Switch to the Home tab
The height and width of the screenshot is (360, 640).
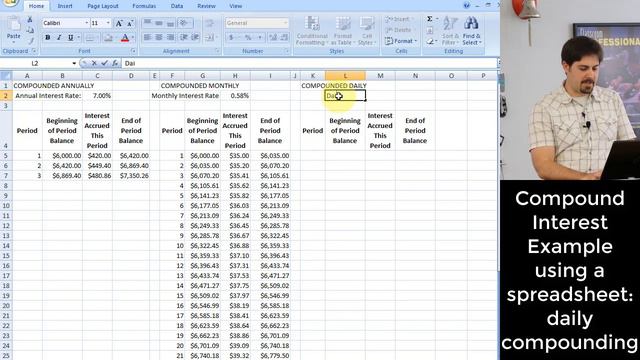36,6
